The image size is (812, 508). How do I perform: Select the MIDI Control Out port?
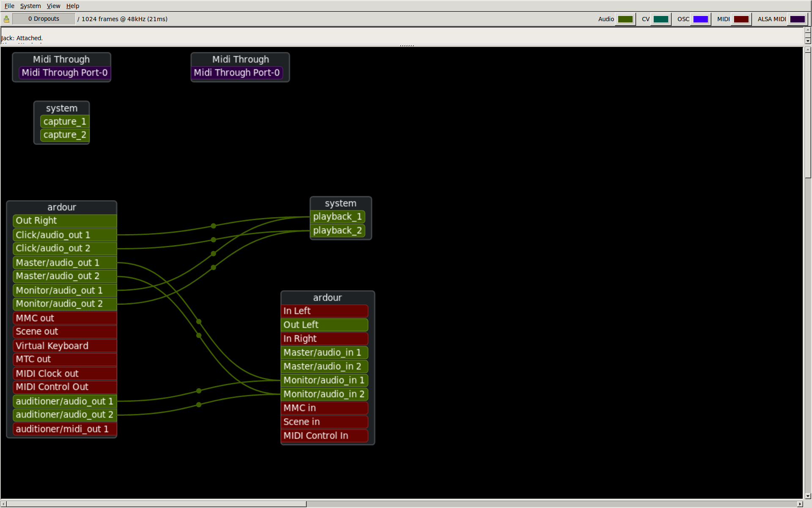tap(65, 387)
